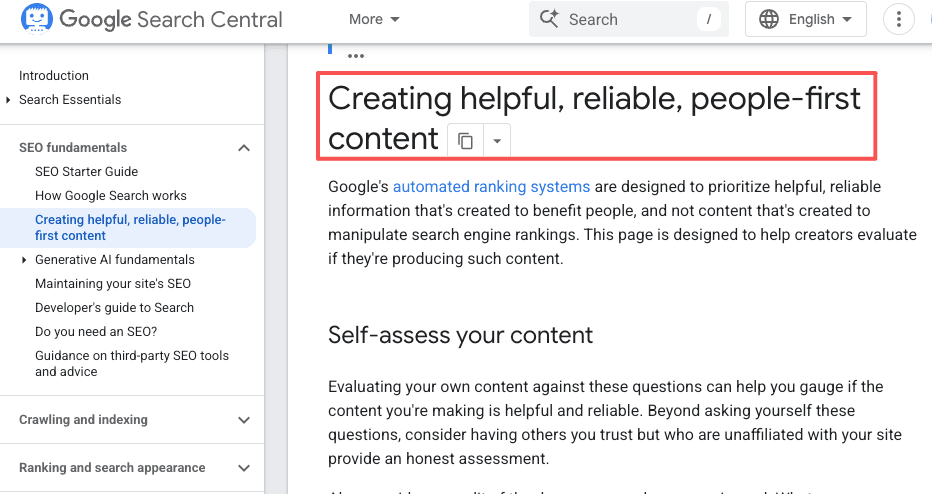Open SEO Starter Guide
The width and height of the screenshot is (932, 494).
click(x=86, y=172)
